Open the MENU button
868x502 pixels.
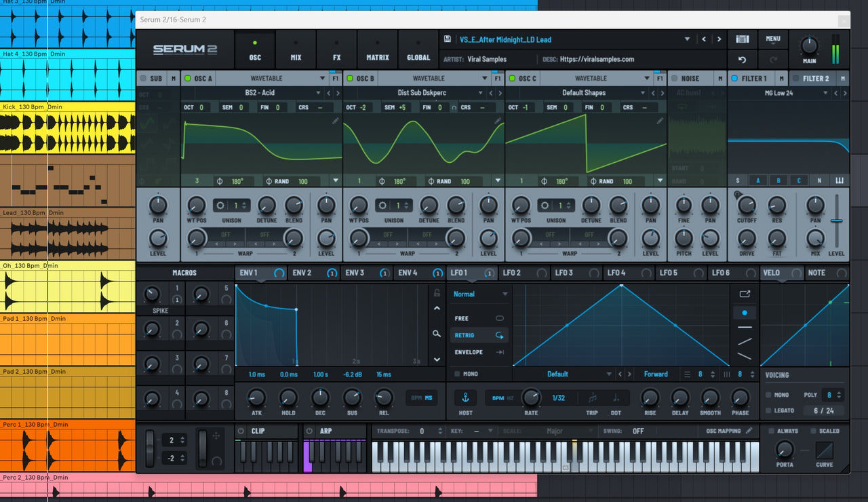[x=773, y=39]
